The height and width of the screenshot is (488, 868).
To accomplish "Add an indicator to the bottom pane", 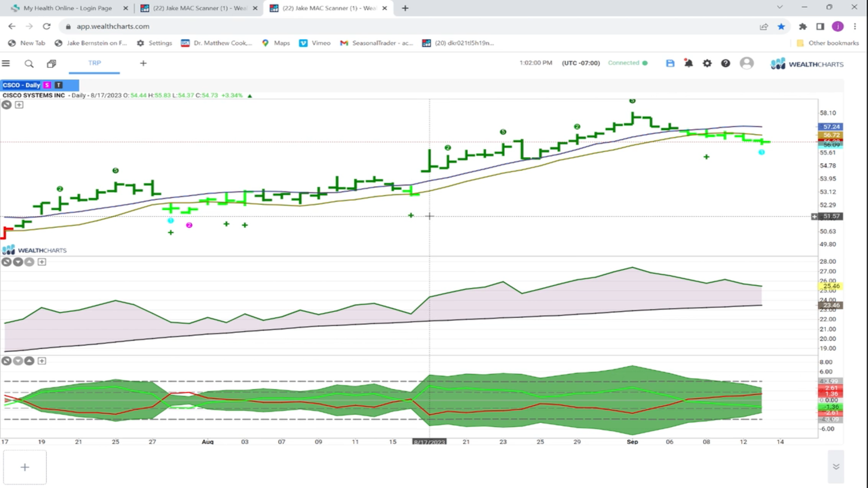I will 42,361.
